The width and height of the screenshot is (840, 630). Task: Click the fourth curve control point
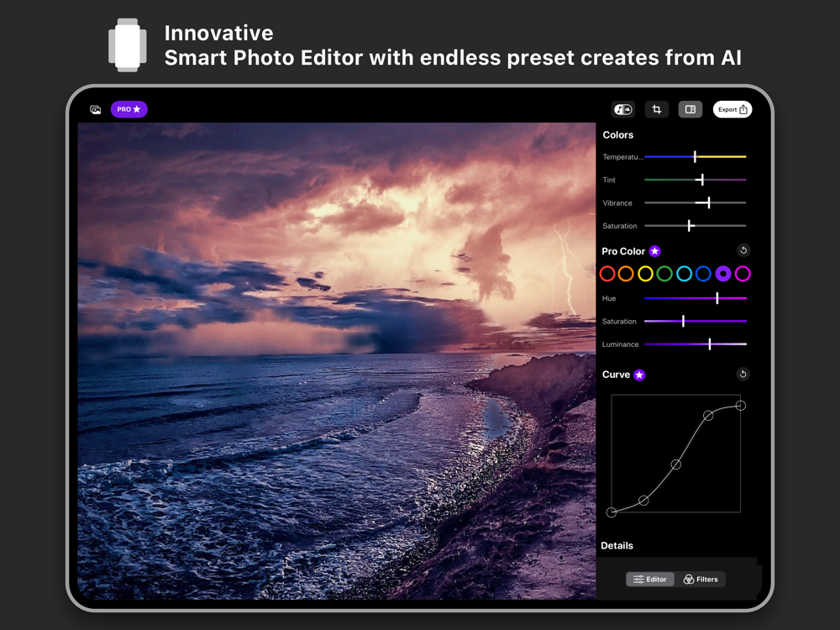(x=708, y=415)
